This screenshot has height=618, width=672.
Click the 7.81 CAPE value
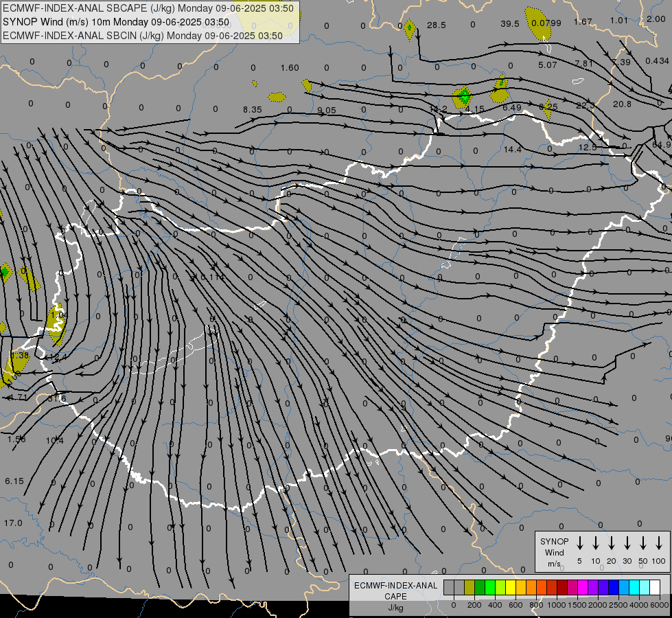(x=584, y=63)
